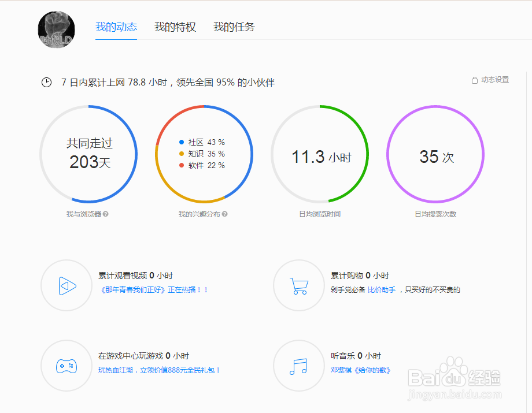Switch to the 我的特权 tab

175,27
